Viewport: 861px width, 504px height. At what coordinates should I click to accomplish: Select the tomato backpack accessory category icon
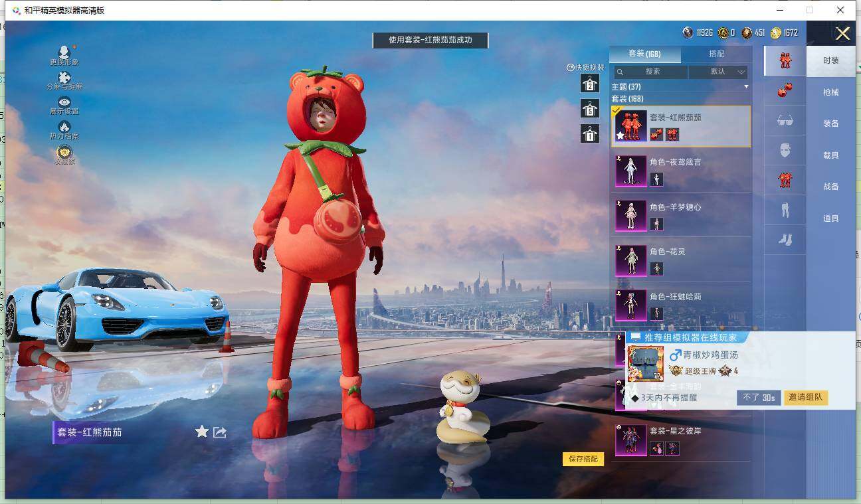(785, 90)
